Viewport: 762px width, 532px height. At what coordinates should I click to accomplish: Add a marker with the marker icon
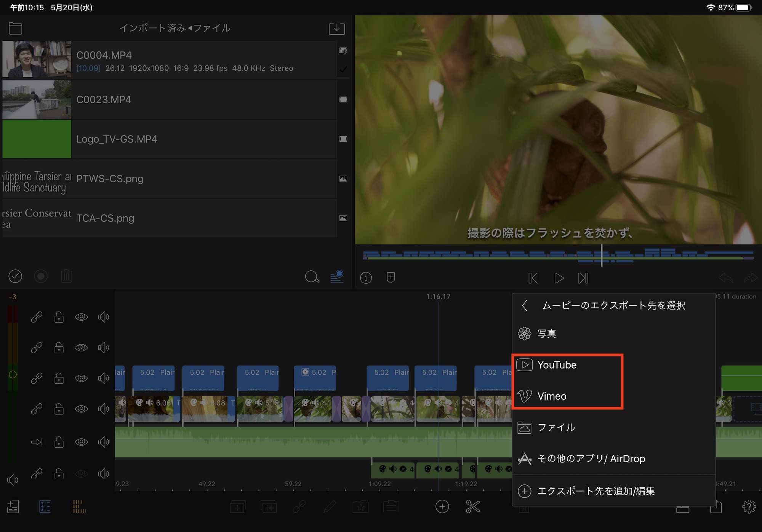click(x=391, y=278)
